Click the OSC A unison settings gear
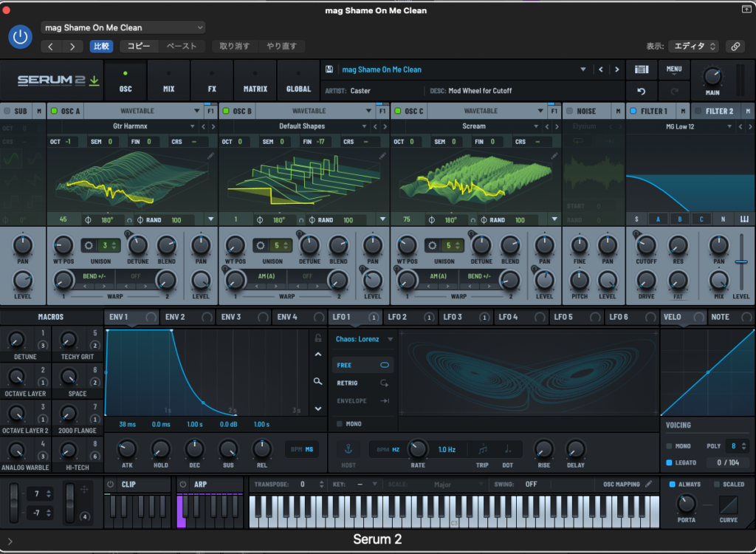This screenshot has width=756, height=554. (89, 245)
